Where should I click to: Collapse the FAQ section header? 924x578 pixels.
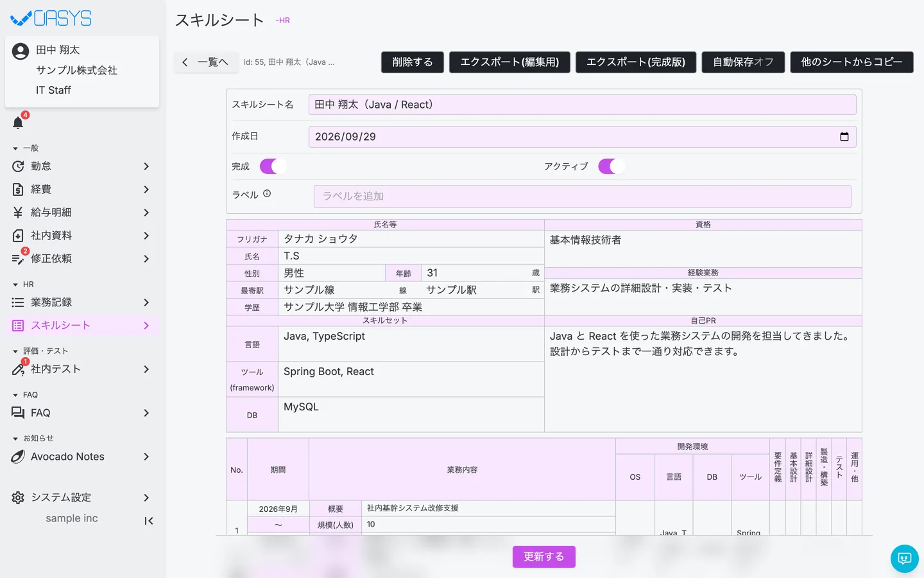pyautogui.click(x=26, y=395)
